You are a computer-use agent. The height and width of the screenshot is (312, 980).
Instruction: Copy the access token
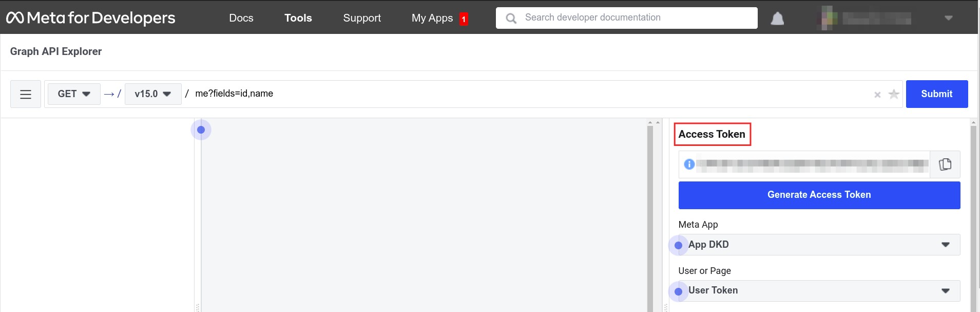pyautogui.click(x=945, y=164)
